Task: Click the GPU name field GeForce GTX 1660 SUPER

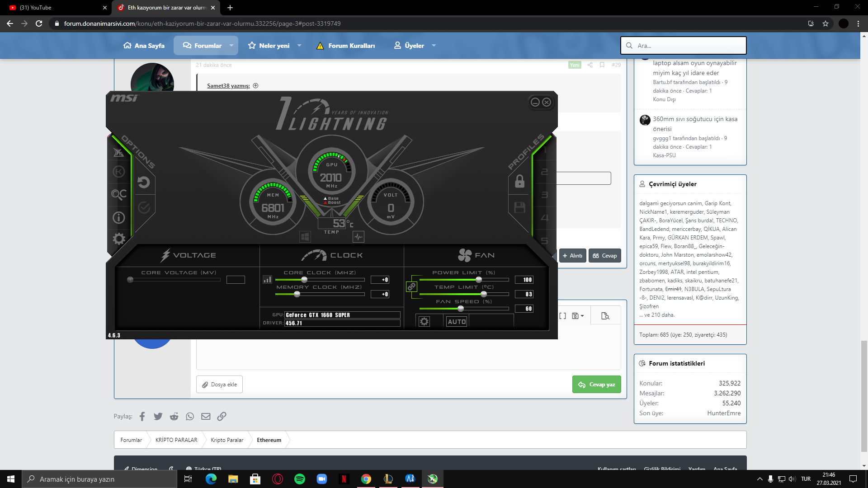Action: (343, 315)
